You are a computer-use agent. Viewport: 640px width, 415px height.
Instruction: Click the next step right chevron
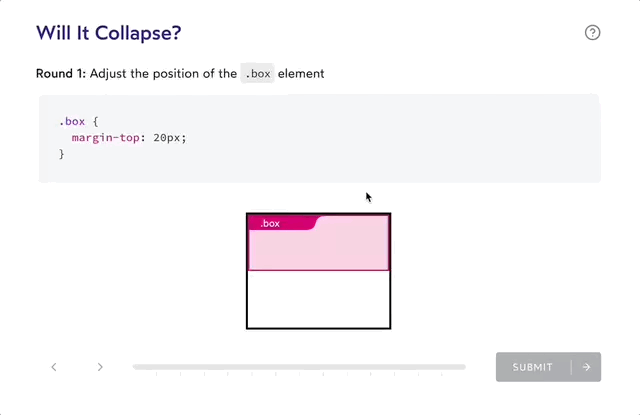(100, 367)
